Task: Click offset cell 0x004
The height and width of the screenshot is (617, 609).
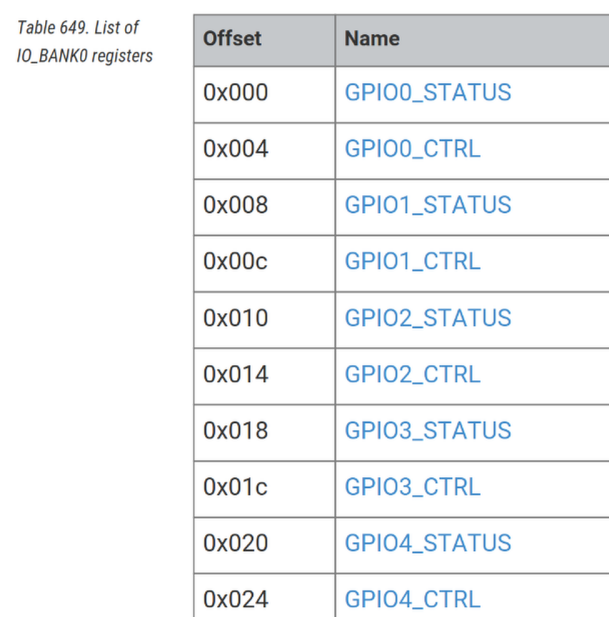Action: click(x=235, y=149)
